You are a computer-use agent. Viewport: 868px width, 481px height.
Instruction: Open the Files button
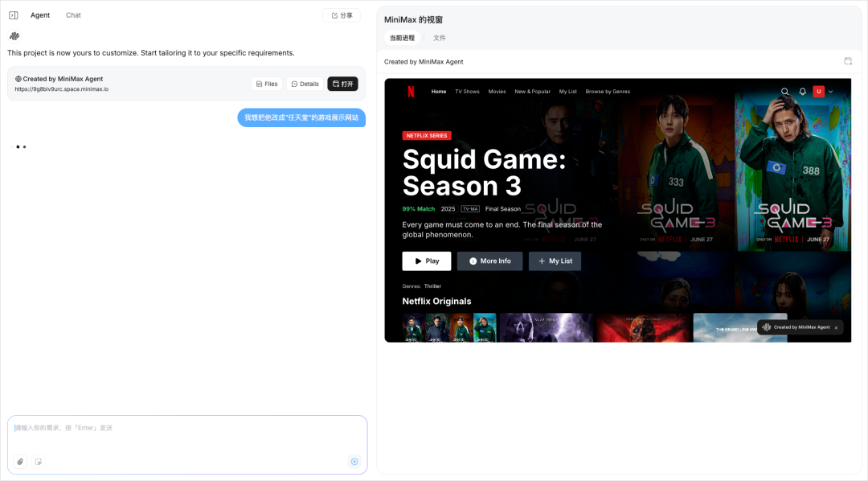click(267, 84)
